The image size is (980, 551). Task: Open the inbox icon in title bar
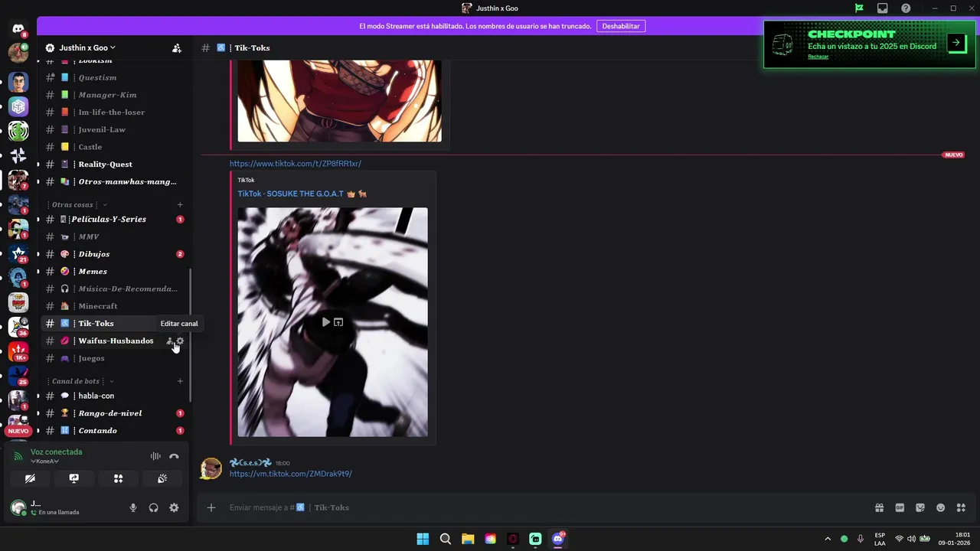[x=883, y=8]
